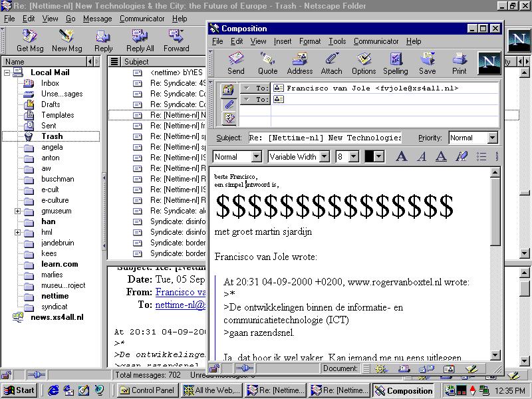Toggle italic text formatting

(422, 157)
